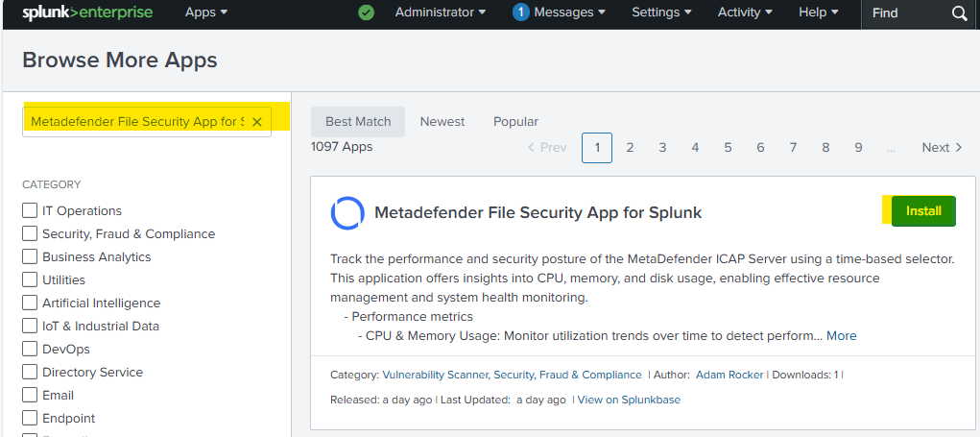Go to results page 9
Viewport: 980px width, 437px height.
pos(859,148)
